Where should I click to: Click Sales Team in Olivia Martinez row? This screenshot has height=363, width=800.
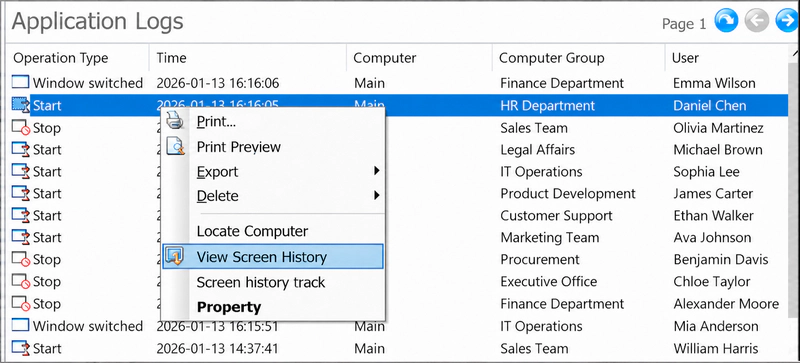pyautogui.click(x=534, y=128)
